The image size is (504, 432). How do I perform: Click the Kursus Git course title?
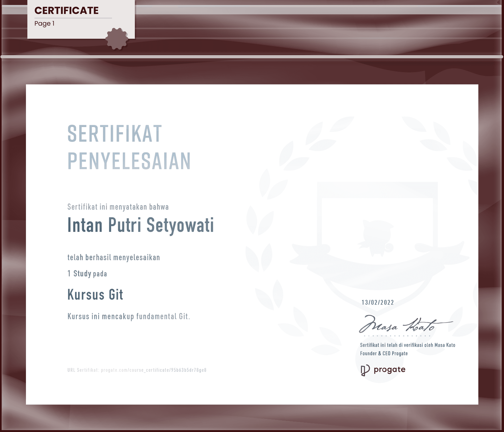coord(95,294)
